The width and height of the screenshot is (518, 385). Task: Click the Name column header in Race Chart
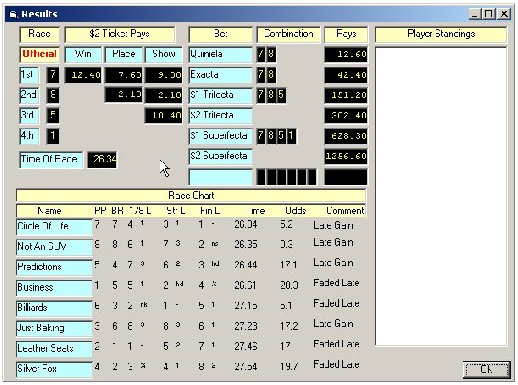point(49,211)
